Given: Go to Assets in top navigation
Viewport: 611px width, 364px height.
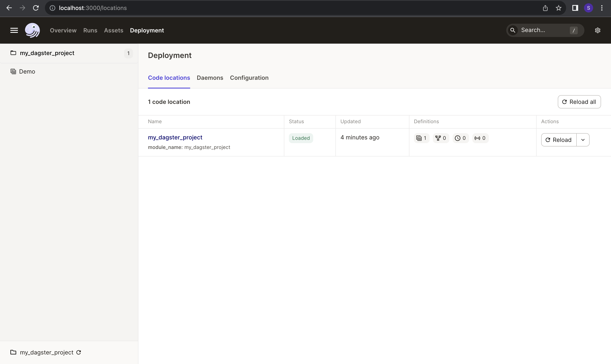Looking at the screenshot, I should (x=113, y=30).
